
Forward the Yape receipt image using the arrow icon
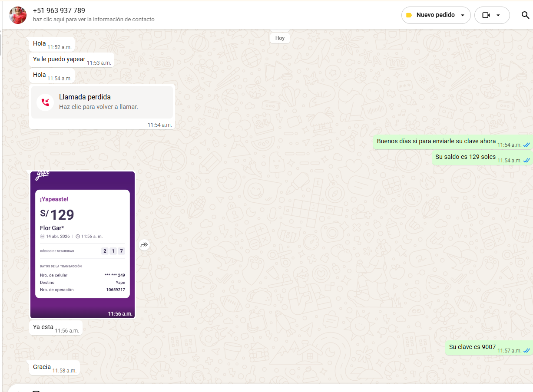click(x=144, y=245)
